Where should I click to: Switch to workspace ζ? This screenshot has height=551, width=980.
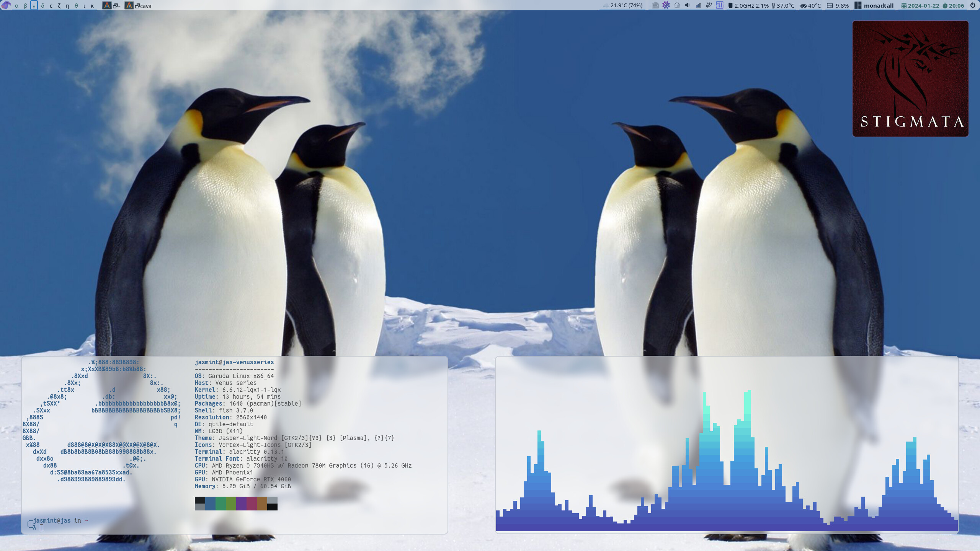(x=59, y=6)
